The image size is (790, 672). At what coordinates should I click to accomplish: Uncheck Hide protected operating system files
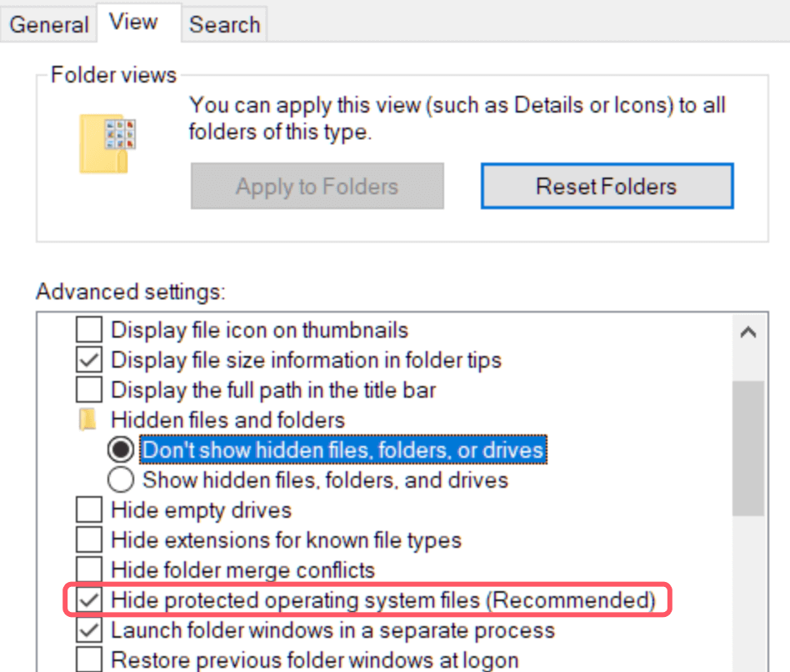coord(87,599)
